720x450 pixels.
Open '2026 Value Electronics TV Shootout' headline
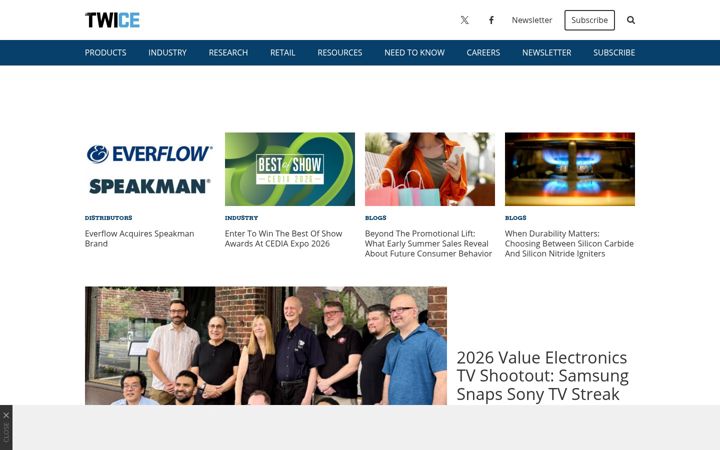(542, 376)
